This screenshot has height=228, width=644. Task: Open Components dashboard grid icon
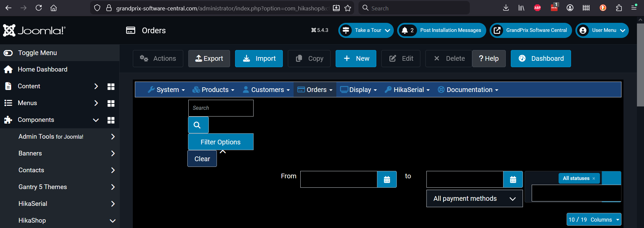[111, 120]
